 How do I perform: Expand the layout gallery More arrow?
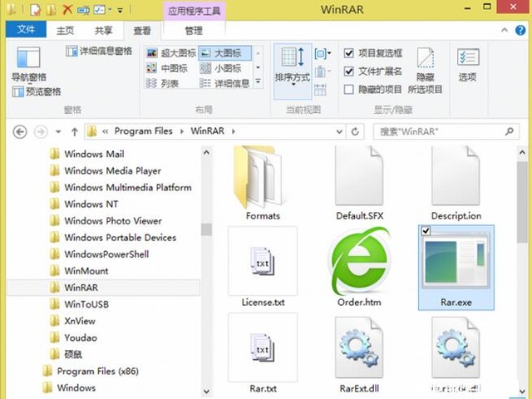click(x=258, y=82)
